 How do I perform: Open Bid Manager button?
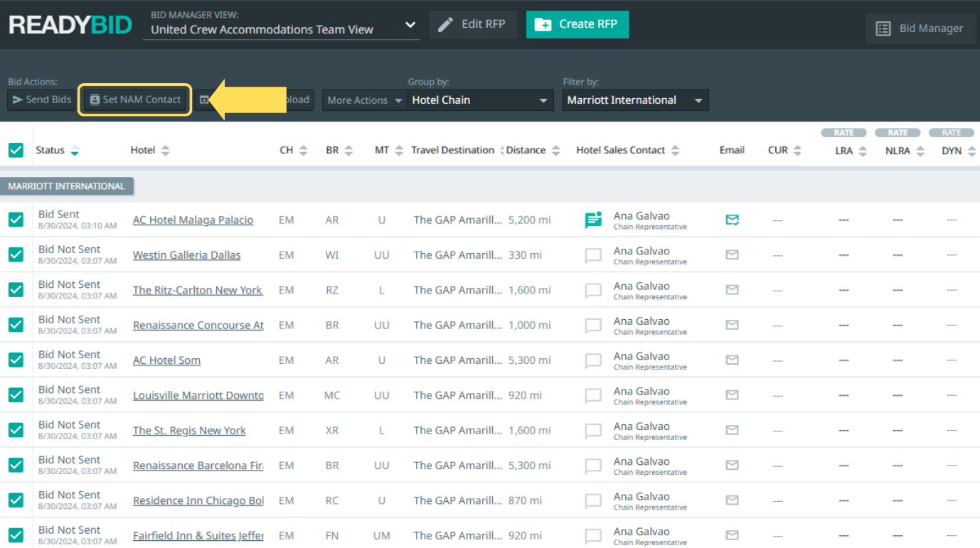(920, 28)
